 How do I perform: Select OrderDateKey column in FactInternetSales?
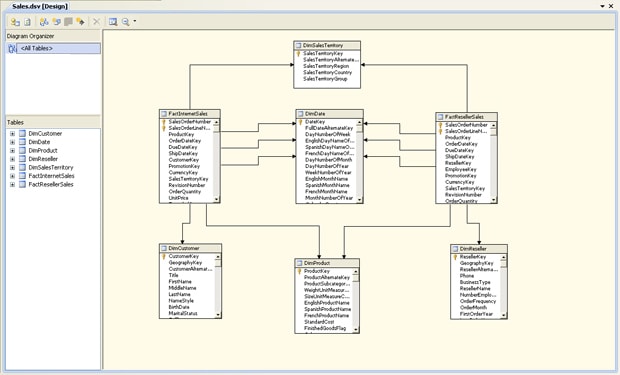(185, 141)
